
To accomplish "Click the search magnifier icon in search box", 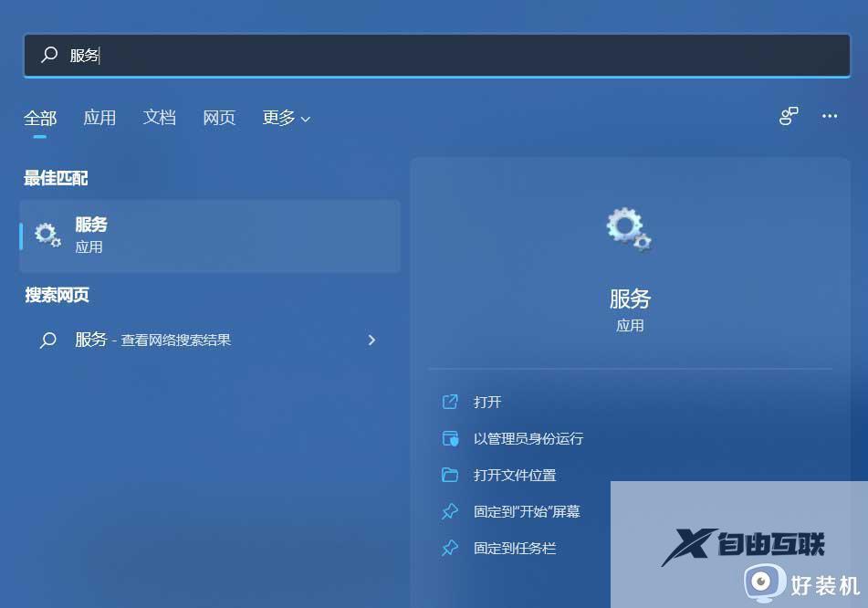I will [x=48, y=55].
